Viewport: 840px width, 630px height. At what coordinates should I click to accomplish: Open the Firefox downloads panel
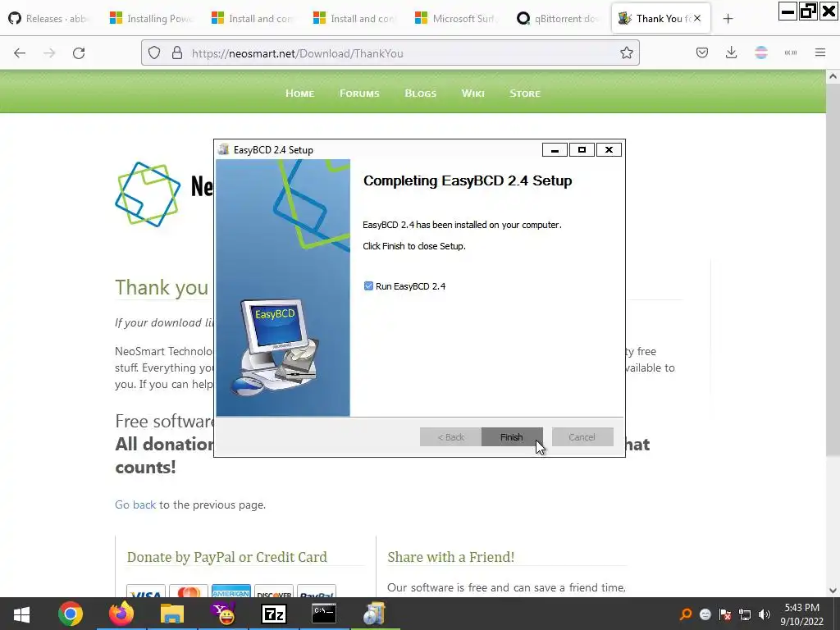pyautogui.click(x=731, y=52)
